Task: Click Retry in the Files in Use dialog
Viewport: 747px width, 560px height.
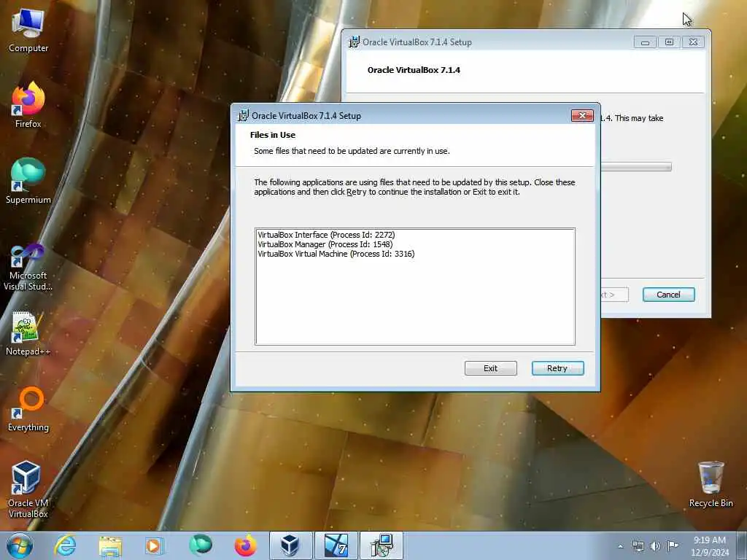Action: (557, 368)
